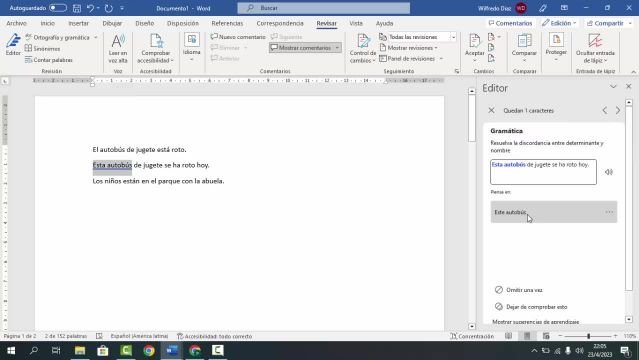
Task: Click Ocultar entrada de lápiz
Action: click(x=595, y=48)
